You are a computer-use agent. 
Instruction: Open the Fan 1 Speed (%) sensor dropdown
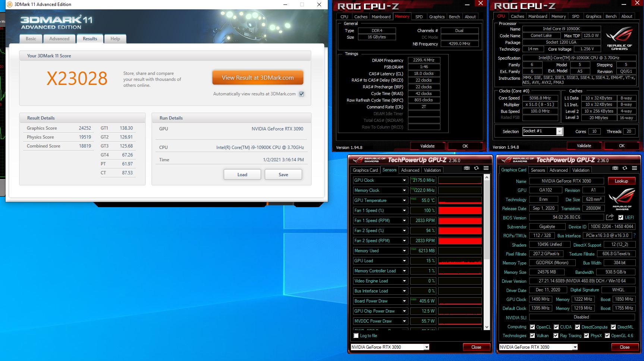coord(404,210)
